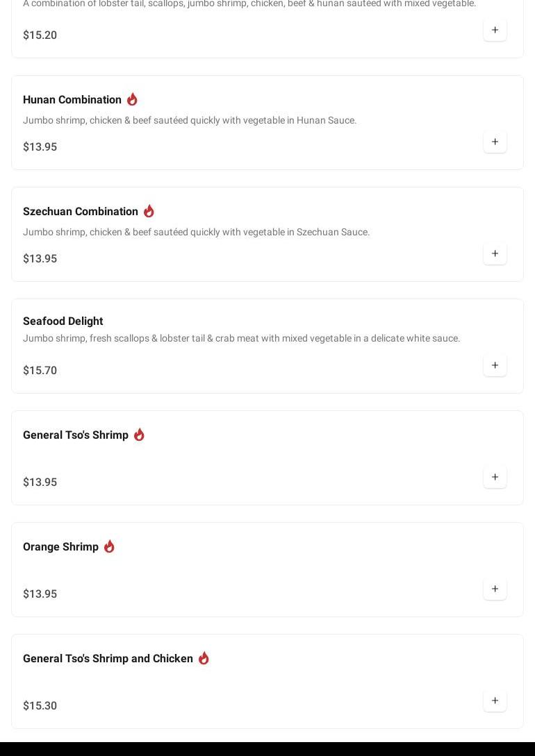Click the Orange Shrimp item name
The image size is (535, 756).
60,547
